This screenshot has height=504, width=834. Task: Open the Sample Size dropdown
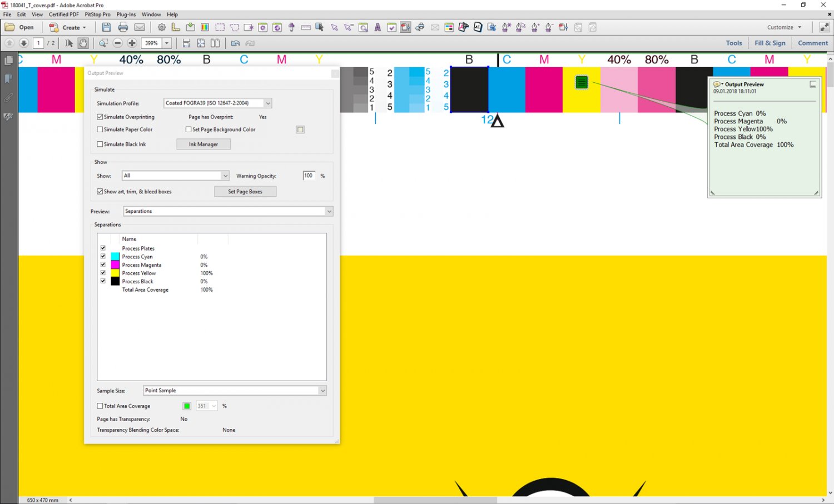pyautogui.click(x=235, y=391)
